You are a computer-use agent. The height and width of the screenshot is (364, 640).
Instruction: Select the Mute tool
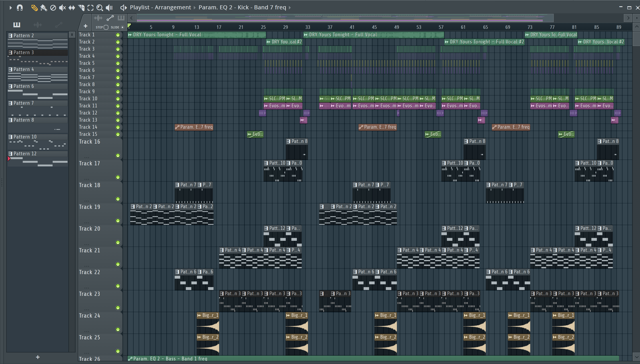click(62, 8)
